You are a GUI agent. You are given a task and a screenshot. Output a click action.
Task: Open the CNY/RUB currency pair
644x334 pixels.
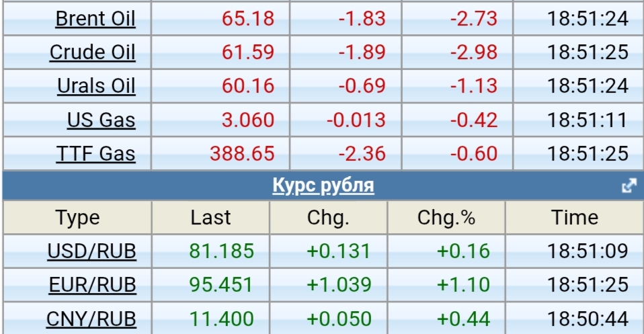[x=91, y=318]
